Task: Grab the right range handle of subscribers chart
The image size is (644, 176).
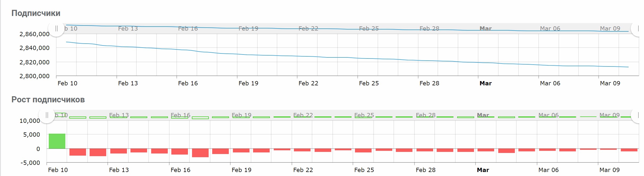Action: (638, 28)
